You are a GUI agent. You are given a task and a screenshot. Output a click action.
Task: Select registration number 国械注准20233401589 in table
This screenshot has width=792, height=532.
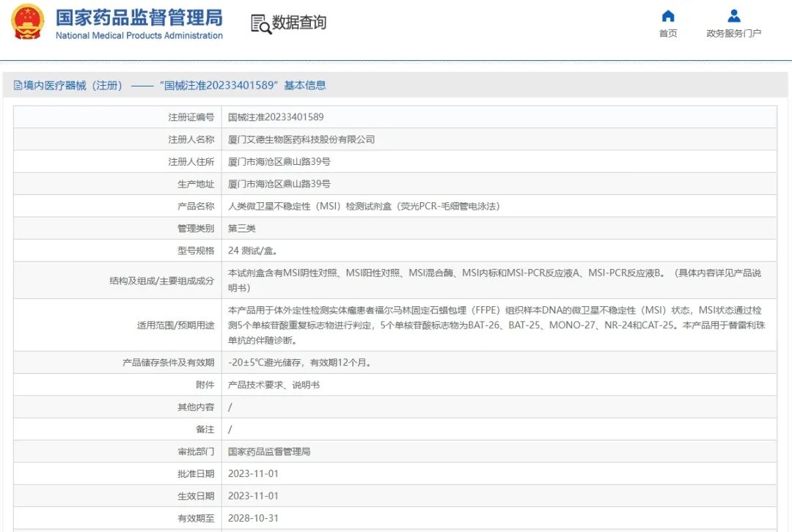pyautogui.click(x=276, y=117)
